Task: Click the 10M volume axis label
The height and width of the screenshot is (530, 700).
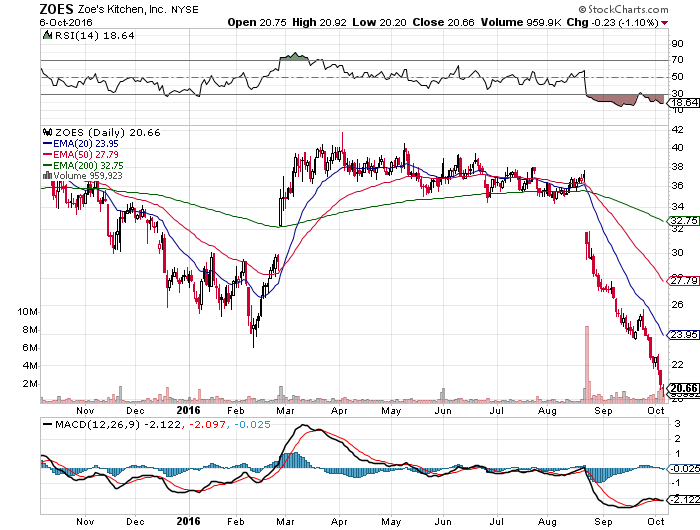Action: (x=27, y=312)
